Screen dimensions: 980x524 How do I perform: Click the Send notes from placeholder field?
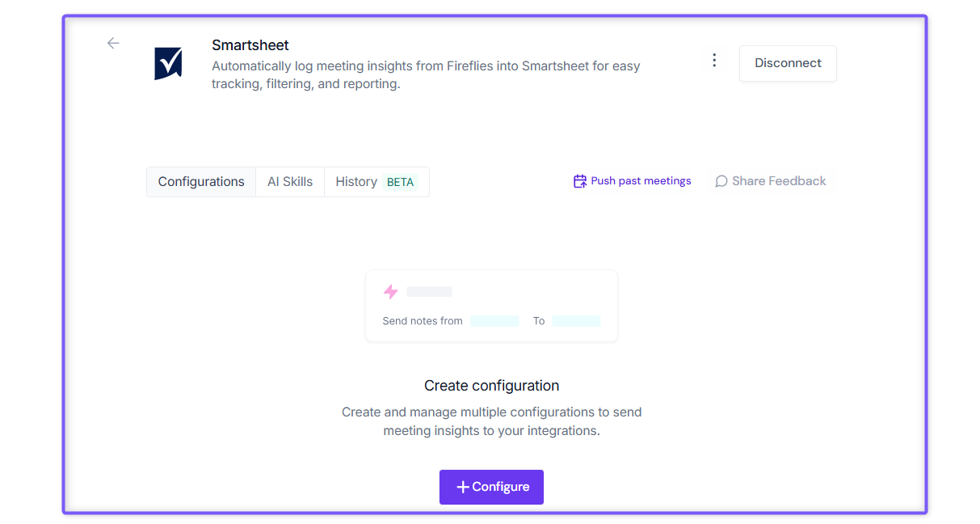[x=494, y=321]
